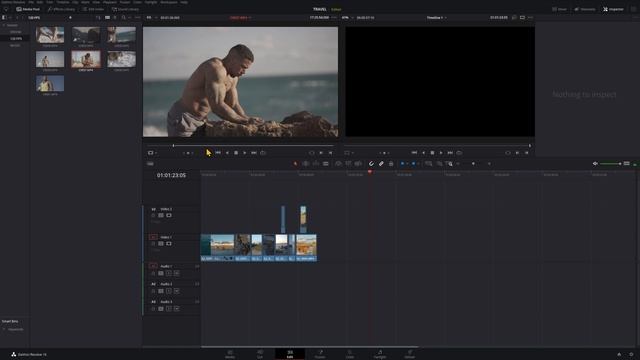640x360 pixels.
Task: Solo the Audio 2 track
Action: 169,291
